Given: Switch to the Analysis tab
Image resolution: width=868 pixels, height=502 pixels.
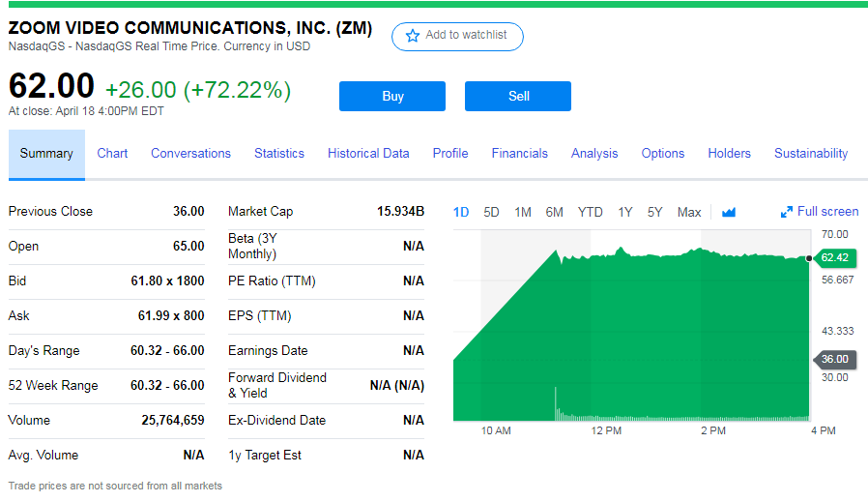Looking at the screenshot, I should 594,154.
